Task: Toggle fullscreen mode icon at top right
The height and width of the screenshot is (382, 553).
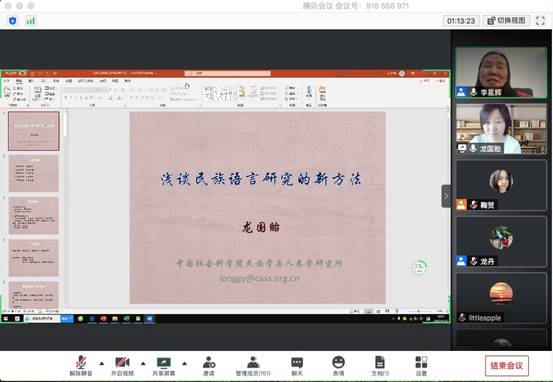Action: [x=540, y=21]
